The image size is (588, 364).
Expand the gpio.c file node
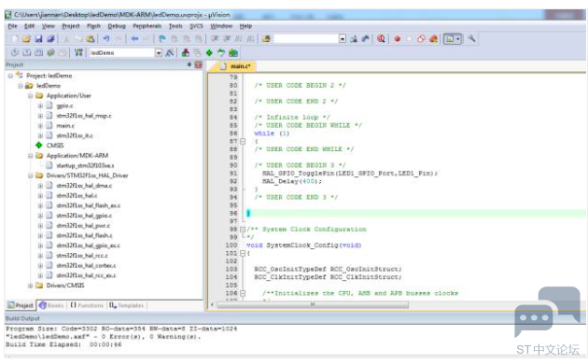(40, 106)
